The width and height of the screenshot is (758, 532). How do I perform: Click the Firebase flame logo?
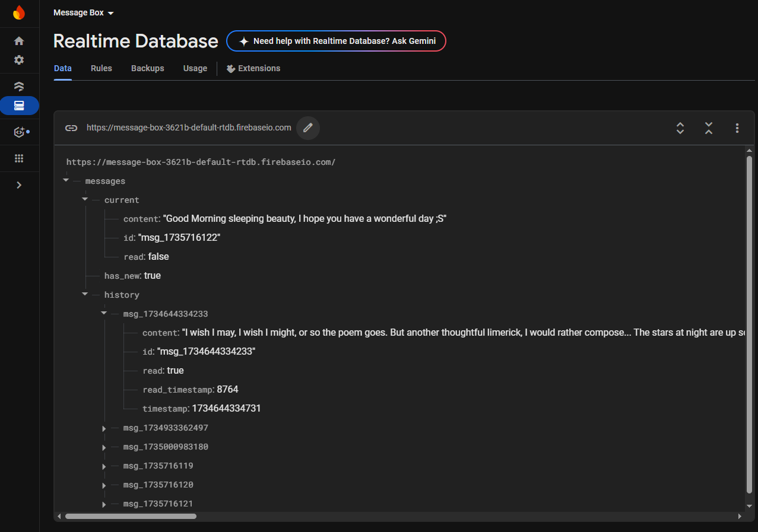[x=19, y=13]
